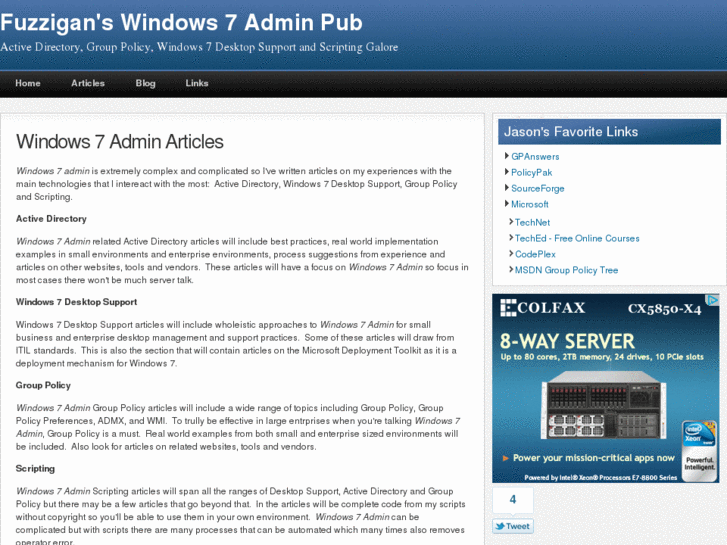Open TechEd - Free Online Courses link
This screenshot has height=545, width=727.
point(577,238)
